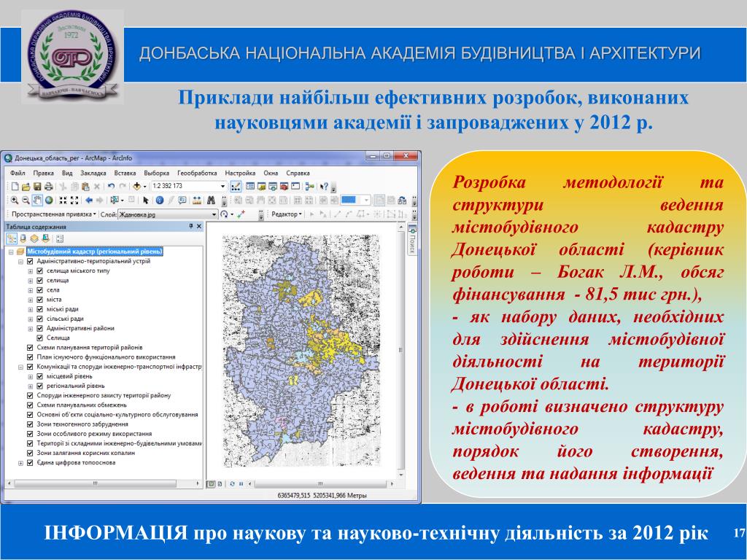Open the ModelBuilder window icon
Viewport: 747px width, 560px height.
pyautogui.click(x=310, y=186)
